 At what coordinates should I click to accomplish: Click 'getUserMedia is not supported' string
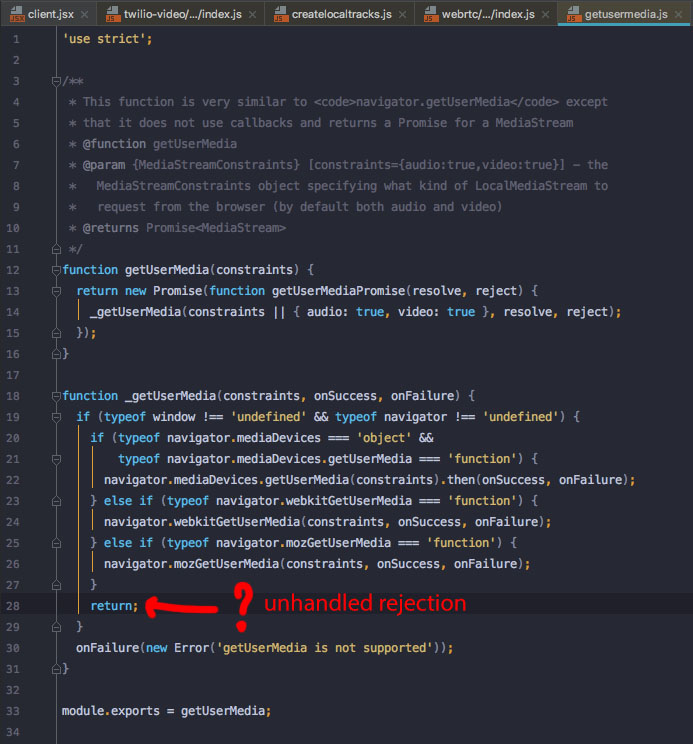coord(324,648)
